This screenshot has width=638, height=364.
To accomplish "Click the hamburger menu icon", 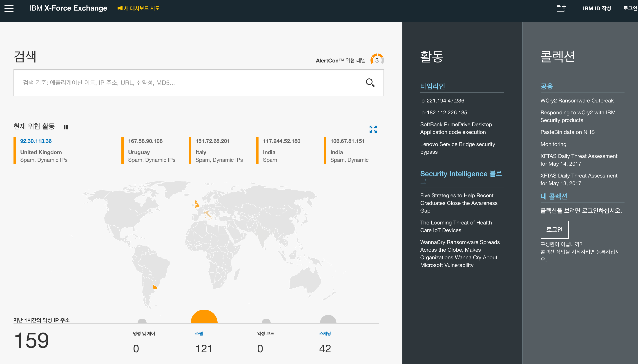I will tap(9, 7).
